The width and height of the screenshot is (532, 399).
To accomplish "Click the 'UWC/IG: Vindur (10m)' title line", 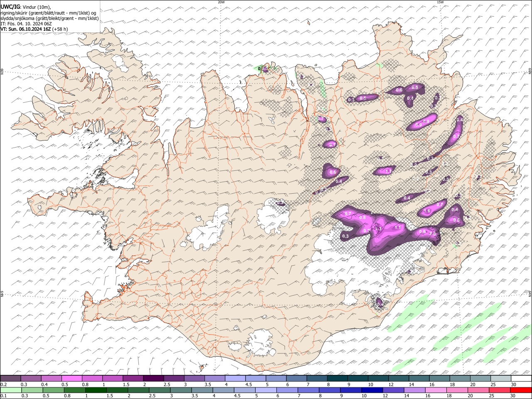I will pos(26,7).
